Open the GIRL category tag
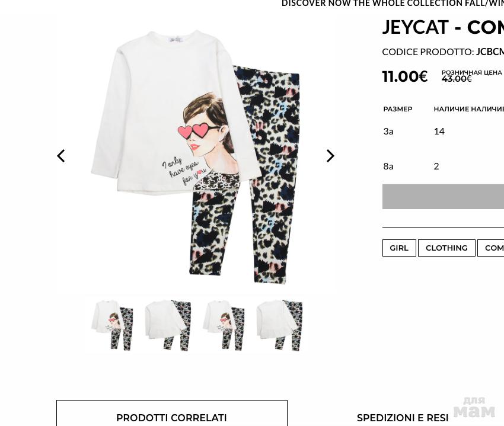 tap(399, 248)
